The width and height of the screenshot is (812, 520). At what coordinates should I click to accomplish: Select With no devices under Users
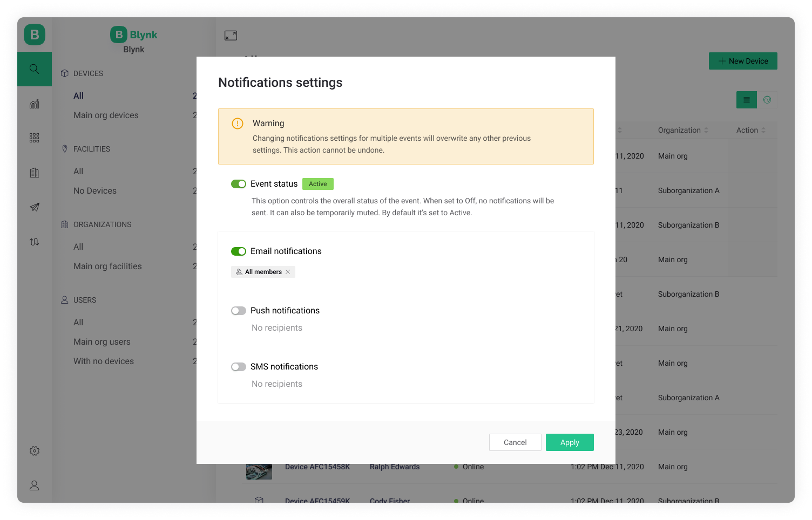click(104, 361)
